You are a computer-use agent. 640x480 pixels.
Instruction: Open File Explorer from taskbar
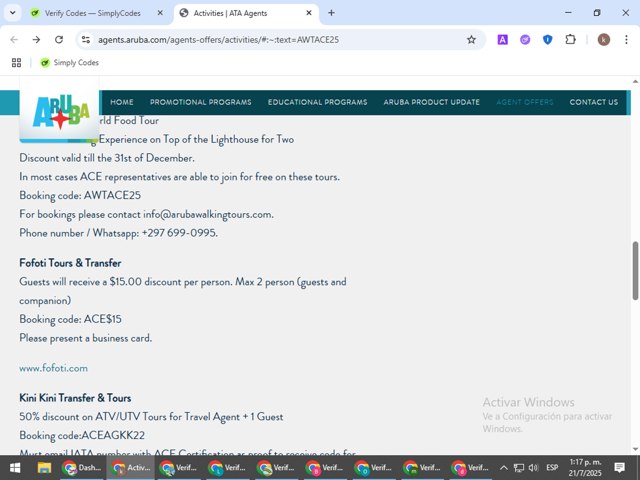click(44, 468)
